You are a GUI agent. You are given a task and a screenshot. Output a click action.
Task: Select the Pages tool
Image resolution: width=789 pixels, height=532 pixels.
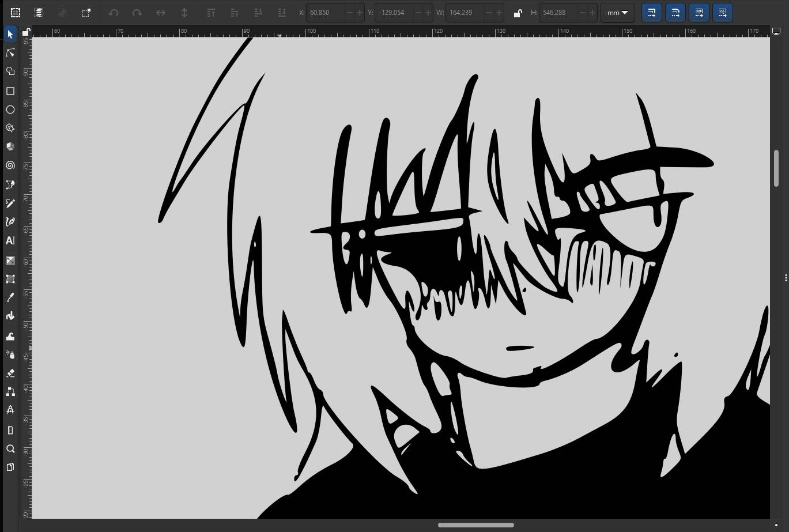tap(10, 467)
